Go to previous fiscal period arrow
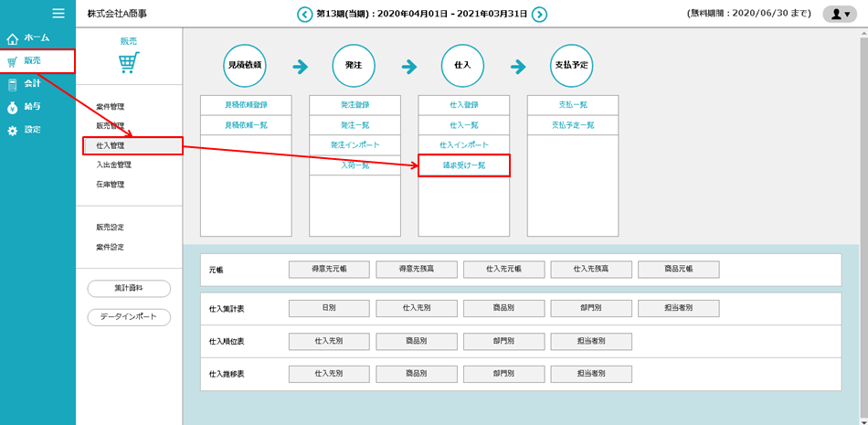The height and width of the screenshot is (425, 868). (x=304, y=14)
